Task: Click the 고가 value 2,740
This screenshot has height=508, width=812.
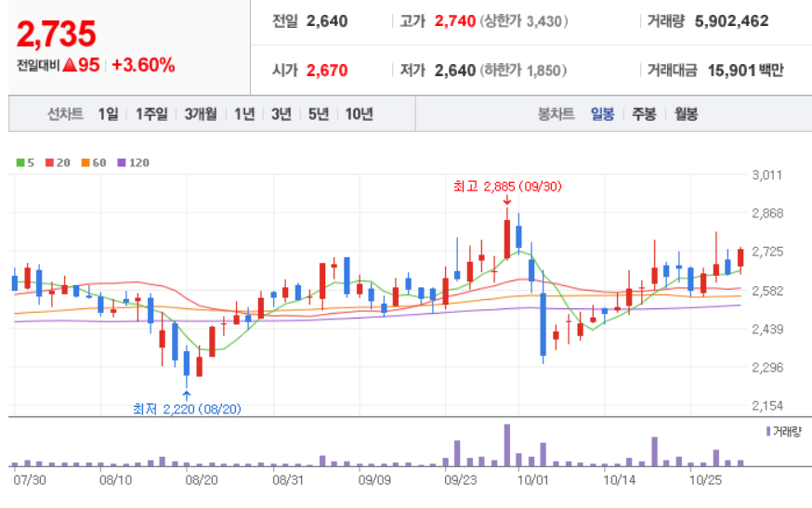Action: pos(454,21)
